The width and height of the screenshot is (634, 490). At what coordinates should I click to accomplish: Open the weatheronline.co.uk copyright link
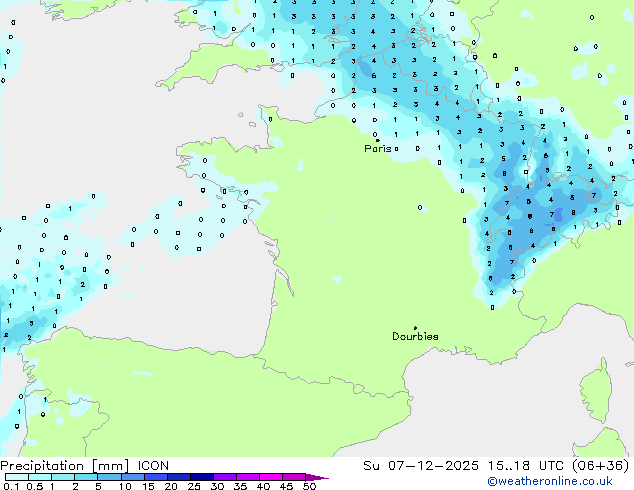click(x=550, y=481)
